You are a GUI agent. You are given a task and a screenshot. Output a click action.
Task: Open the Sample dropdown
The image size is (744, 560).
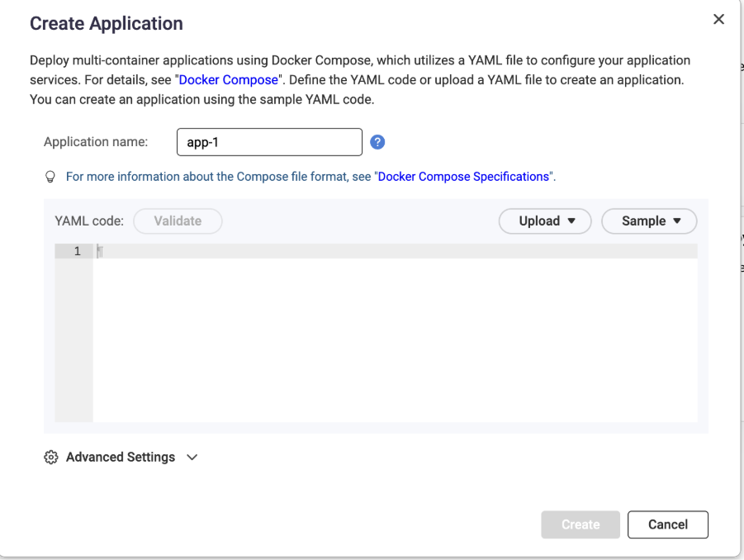coord(649,221)
